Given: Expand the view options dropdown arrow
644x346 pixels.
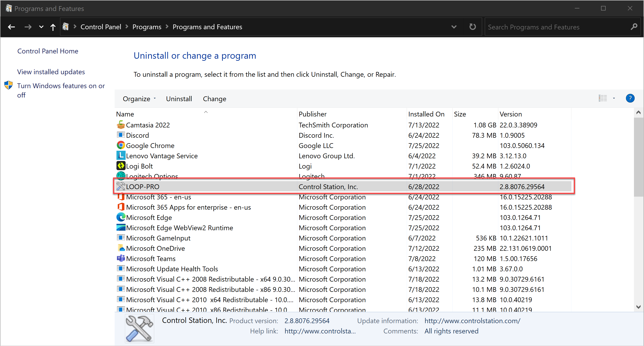Looking at the screenshot, I should tap(614, 98).
